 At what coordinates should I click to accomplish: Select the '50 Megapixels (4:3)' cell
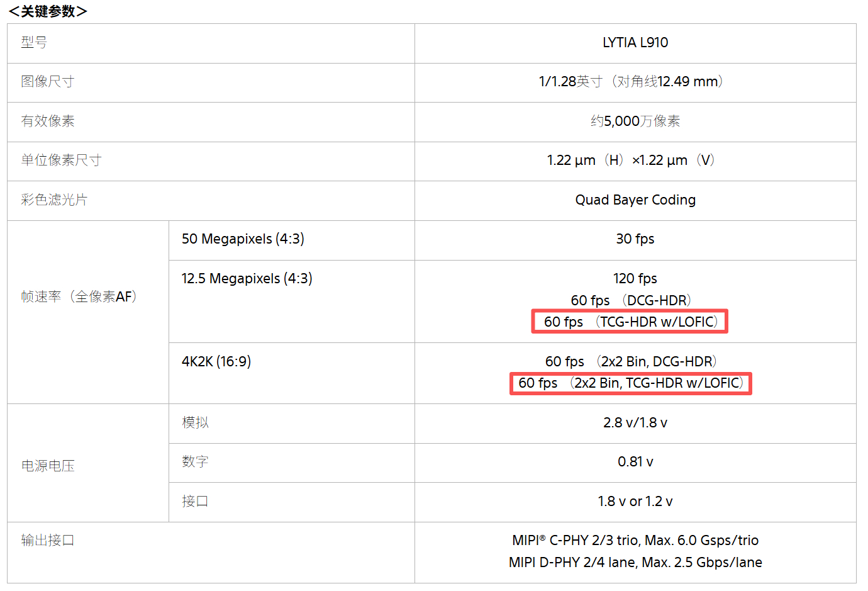(243, 239)
